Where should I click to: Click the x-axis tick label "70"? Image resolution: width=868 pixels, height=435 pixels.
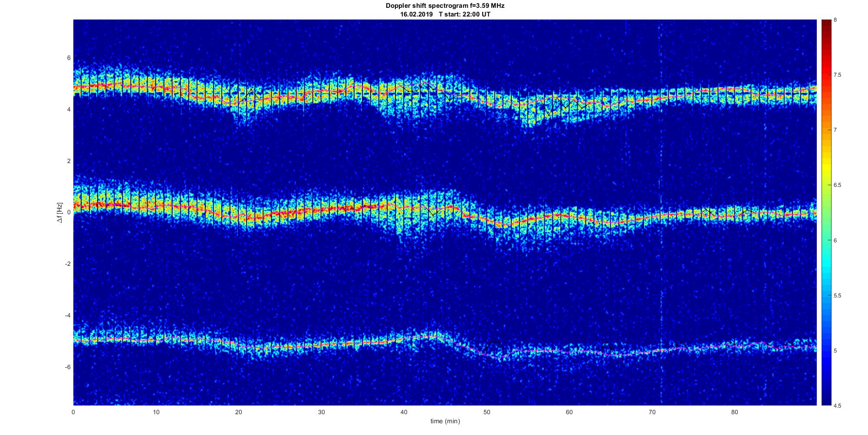pos(652,412)
